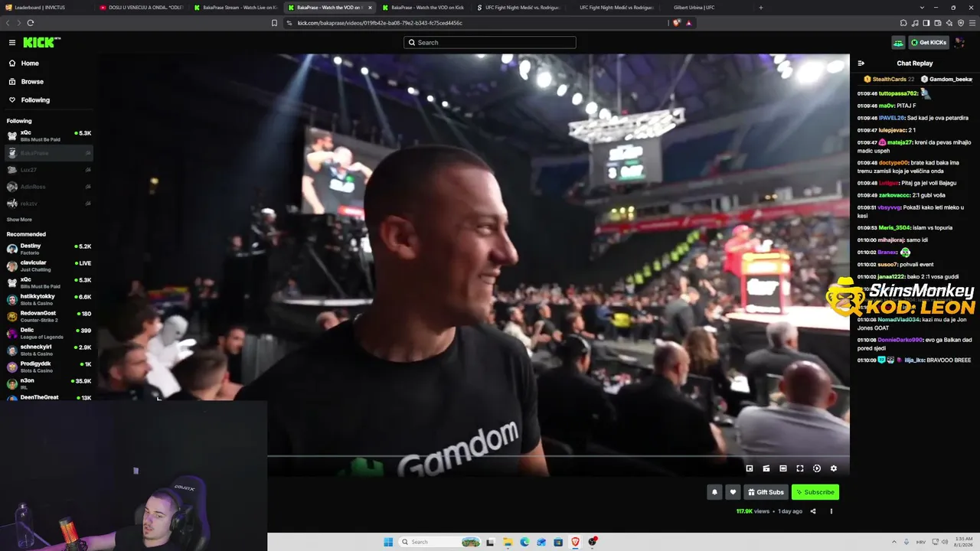Image resolution: width=980 pixels, height=551 pixels.
Task: Open a new browser tab
Action: [x=760, y=8]
